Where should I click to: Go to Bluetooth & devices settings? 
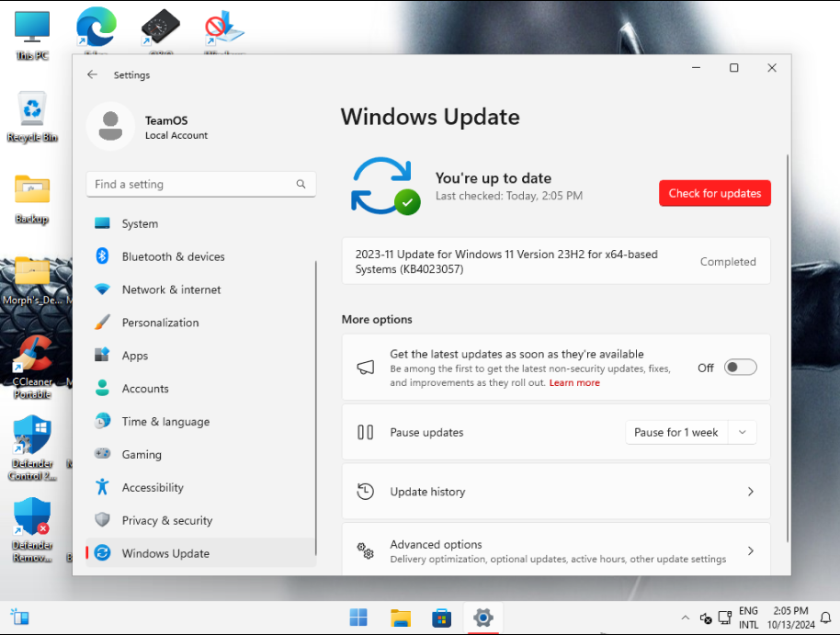pyautogui.click(x=201, y=256)
